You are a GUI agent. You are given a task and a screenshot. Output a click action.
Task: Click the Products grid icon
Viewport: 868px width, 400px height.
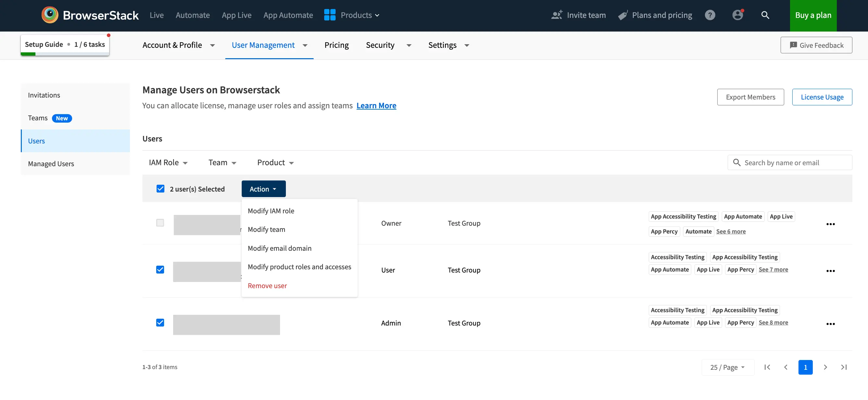(x=329, y=15)
